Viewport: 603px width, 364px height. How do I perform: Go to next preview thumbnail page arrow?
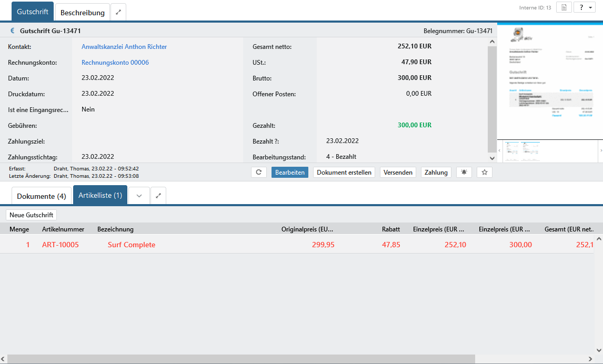[x=600, y=151]
